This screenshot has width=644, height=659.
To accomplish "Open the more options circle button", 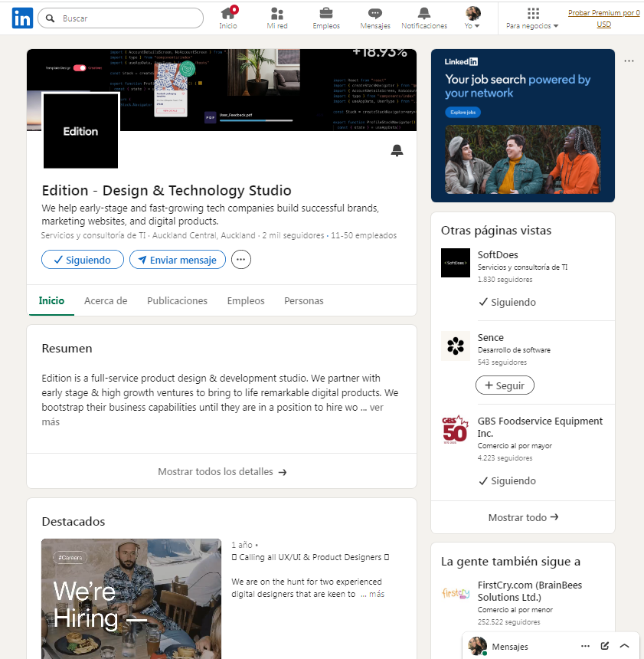I will coord(240,260).
